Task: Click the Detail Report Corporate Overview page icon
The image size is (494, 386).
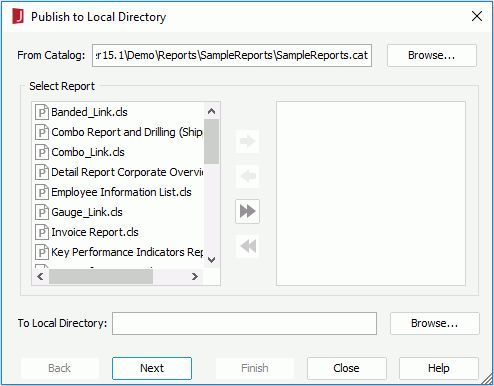Action: tap(42, 172)
